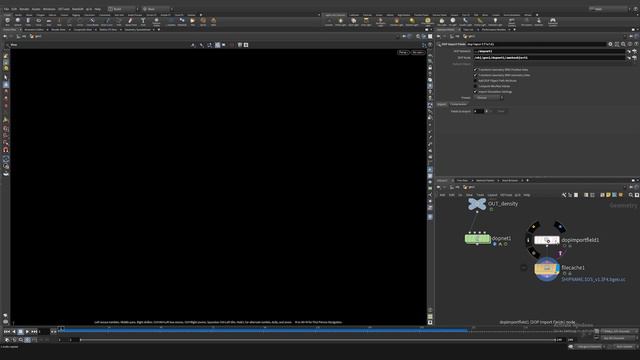Open the Edit menu in main menubar
The image size is (640, 360).
pos(14,9)
